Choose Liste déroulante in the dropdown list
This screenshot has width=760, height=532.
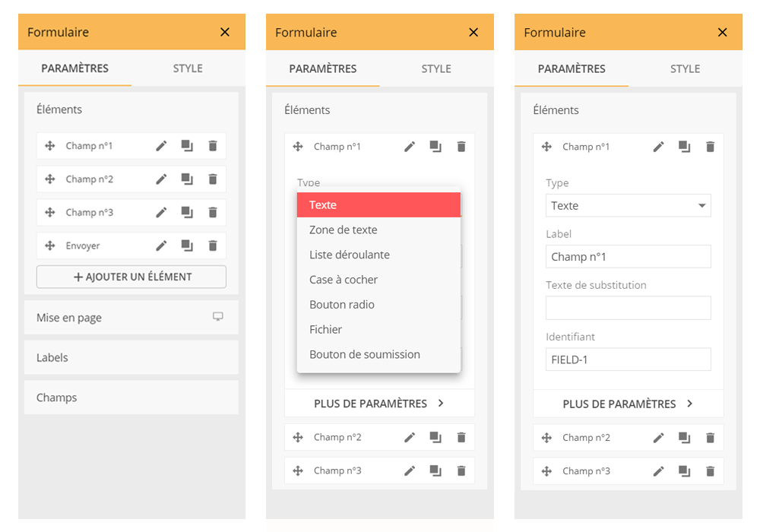(x=350, y=255)
